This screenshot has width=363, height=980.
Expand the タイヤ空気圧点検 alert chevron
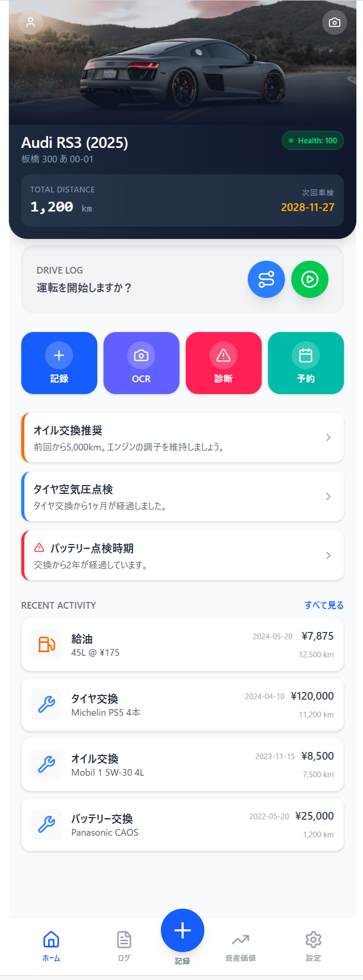point(328,496)
